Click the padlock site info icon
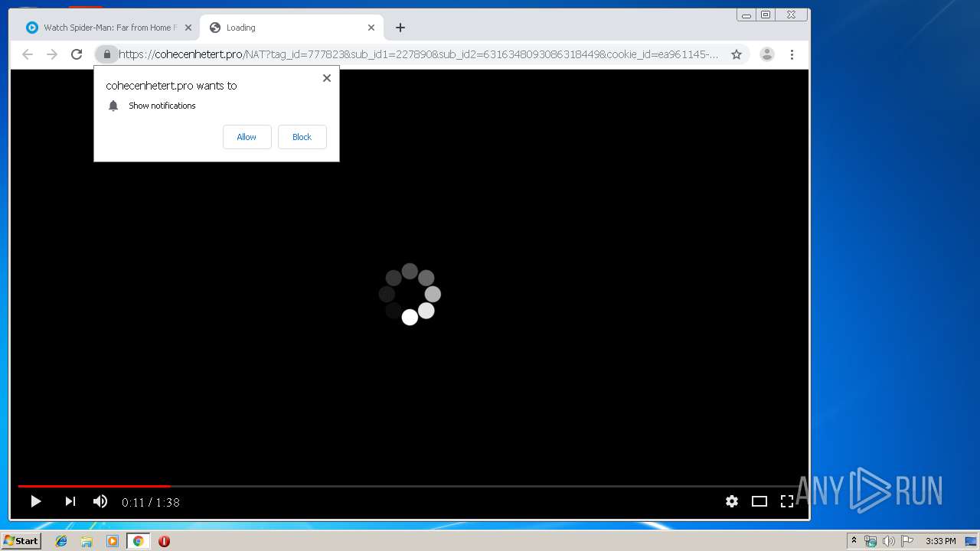 pos(107,54)
